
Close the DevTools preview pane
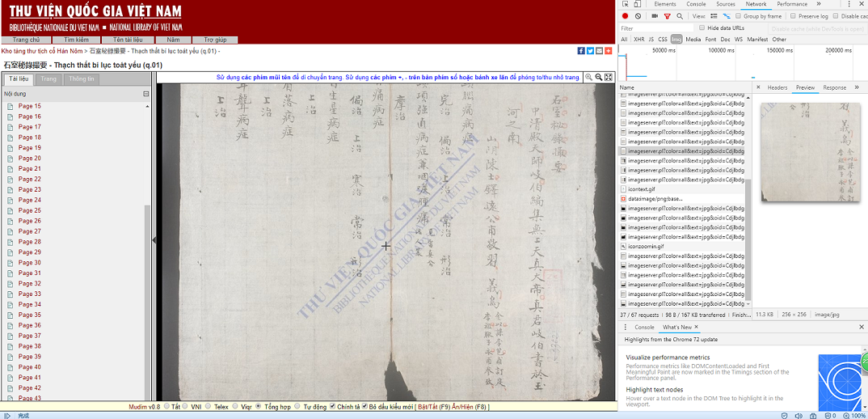pos(759,87)
